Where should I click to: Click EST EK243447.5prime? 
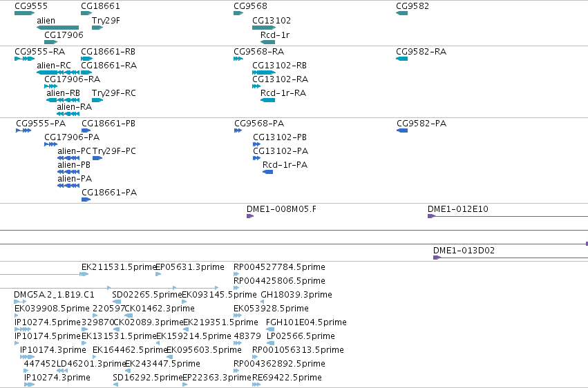coord(128,371)
